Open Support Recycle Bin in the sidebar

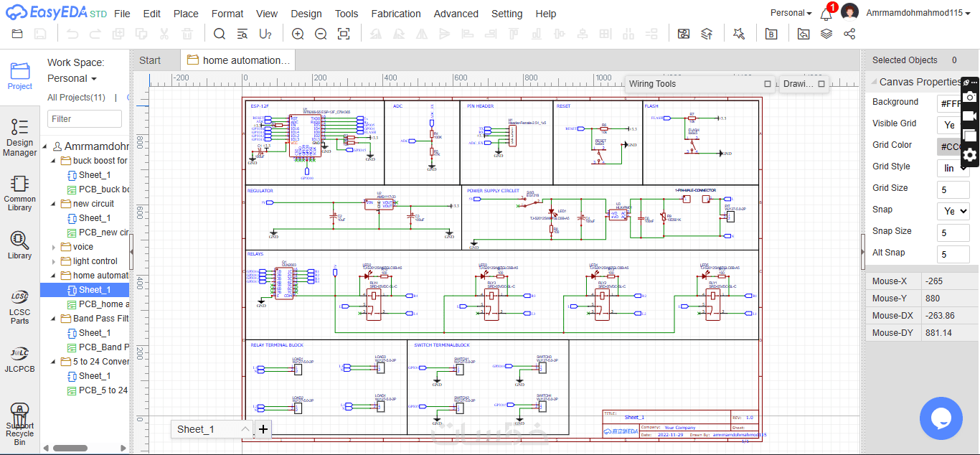coord(20,424)
